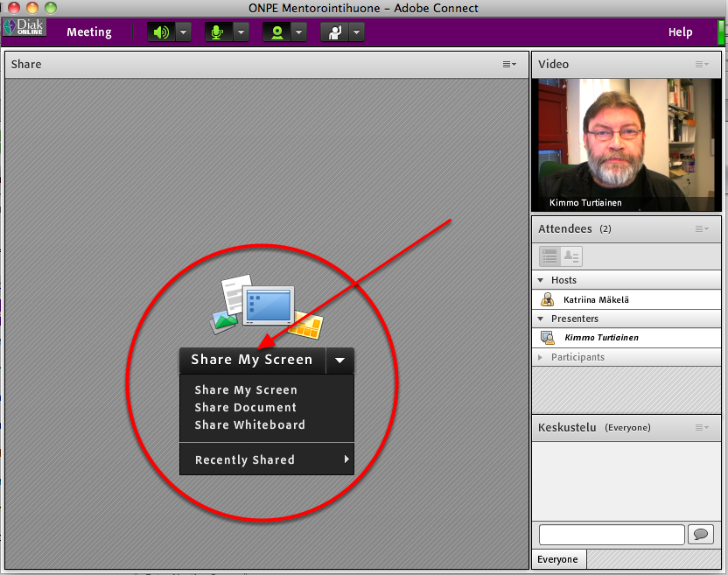Screen dimensions: 728x575
Task: Click the Share My Screen button
Action: tap(253, 361)
